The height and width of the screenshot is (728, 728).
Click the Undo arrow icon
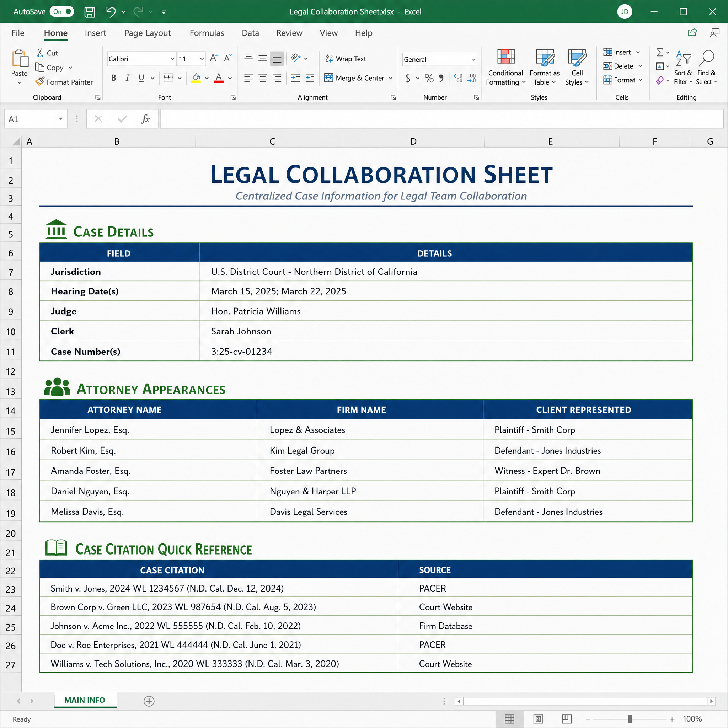tap(111, 12)
